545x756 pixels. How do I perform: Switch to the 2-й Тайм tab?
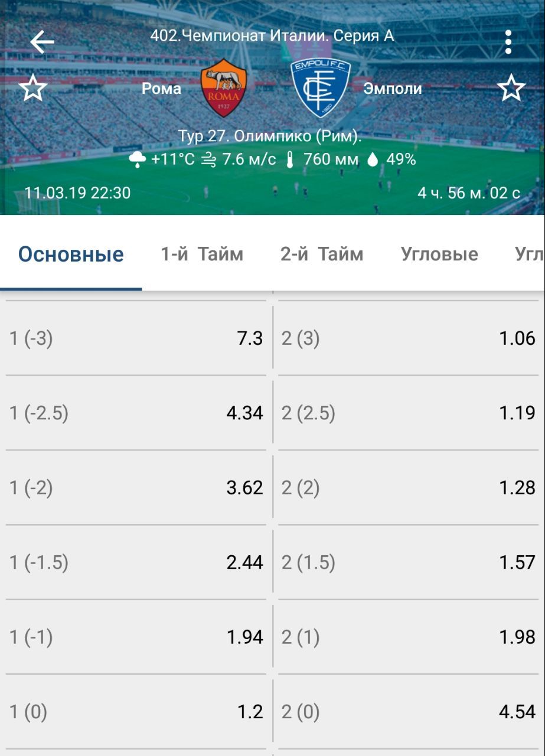coord(322,254)
